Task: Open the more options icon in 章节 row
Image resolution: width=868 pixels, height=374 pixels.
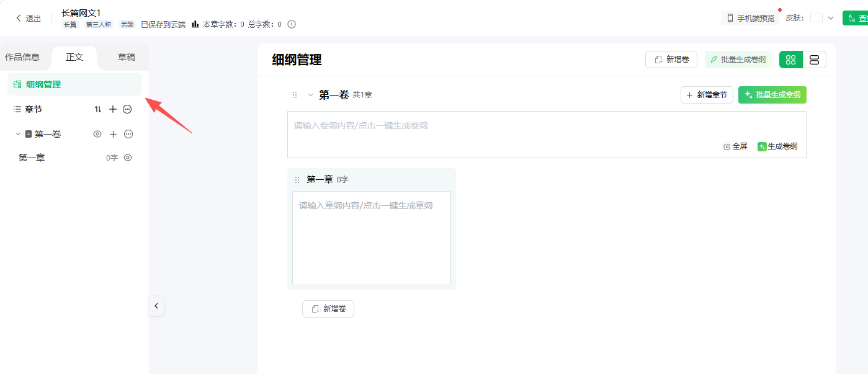Action: [127, 109]
